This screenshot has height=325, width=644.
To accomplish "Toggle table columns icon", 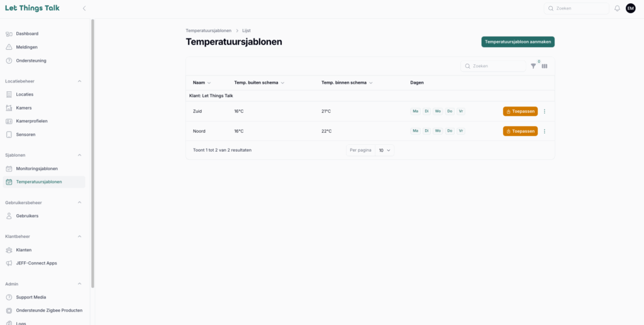I will coord(545,66).
